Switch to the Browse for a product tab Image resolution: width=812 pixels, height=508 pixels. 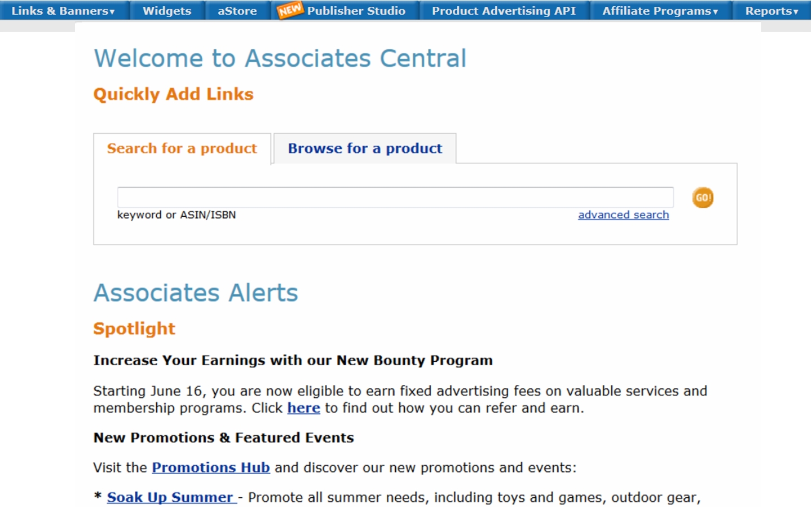tap(364, 148)
